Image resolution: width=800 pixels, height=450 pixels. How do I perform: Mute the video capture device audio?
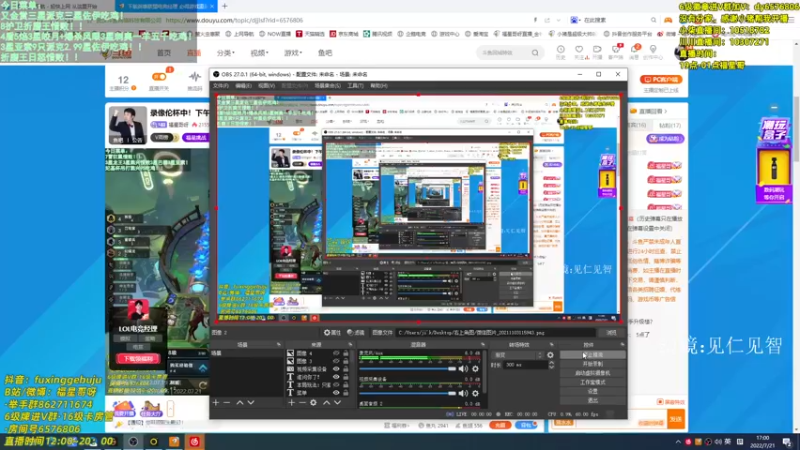tap(463, 393)
